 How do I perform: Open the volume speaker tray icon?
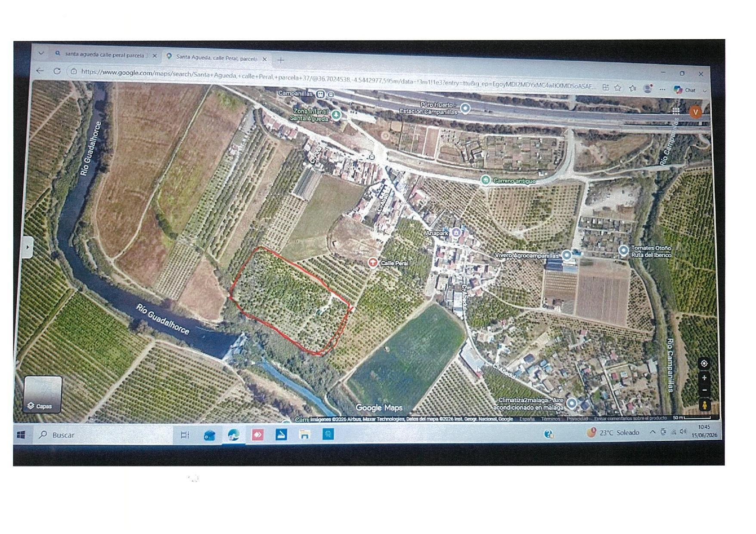683,432
